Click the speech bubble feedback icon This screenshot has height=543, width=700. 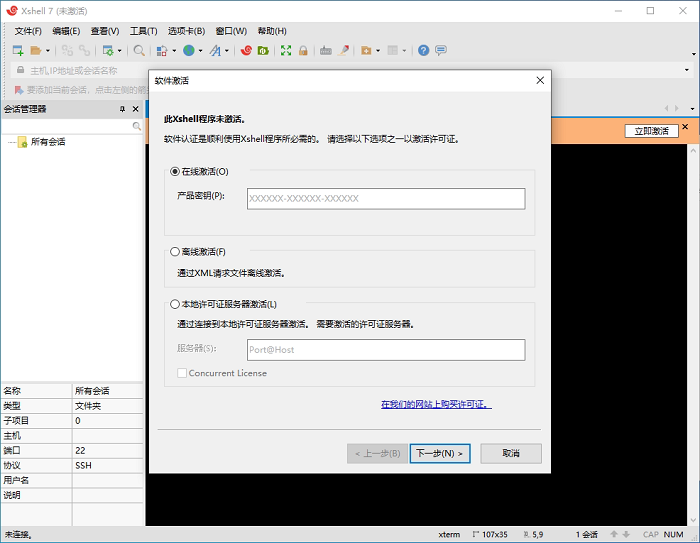[441, 50]
